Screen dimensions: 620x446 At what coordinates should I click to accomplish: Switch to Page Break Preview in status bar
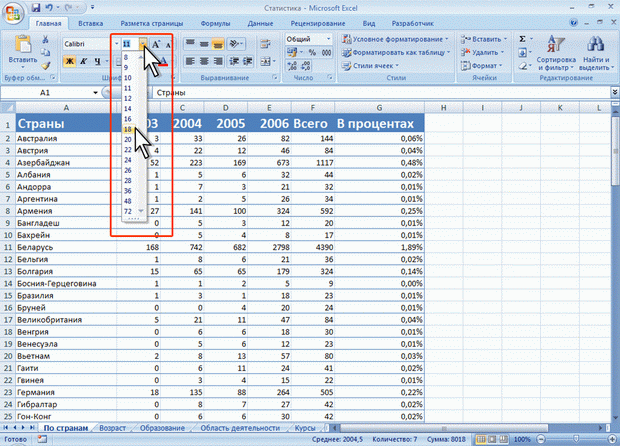pos(503,439)
